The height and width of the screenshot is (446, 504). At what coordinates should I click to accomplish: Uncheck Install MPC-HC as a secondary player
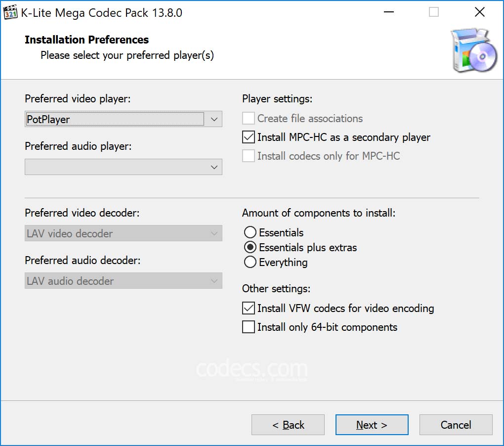[x=249, y=137]
